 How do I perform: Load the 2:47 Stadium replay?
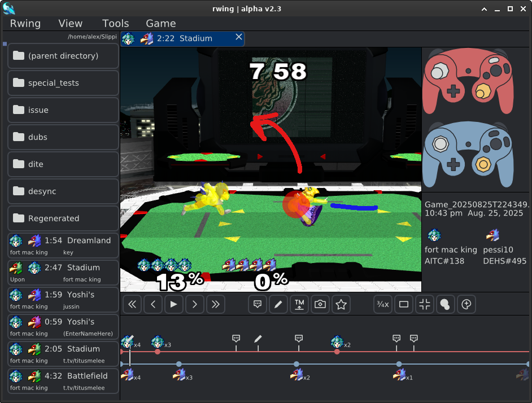63,273
